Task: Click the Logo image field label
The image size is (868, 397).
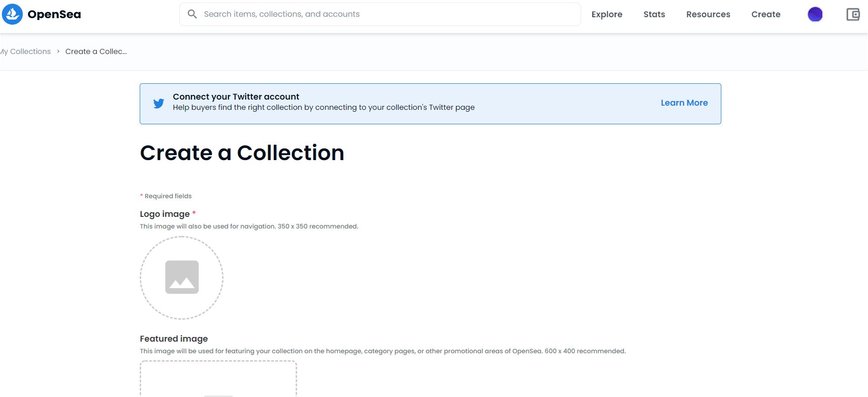Action: (x=165, y=214)
